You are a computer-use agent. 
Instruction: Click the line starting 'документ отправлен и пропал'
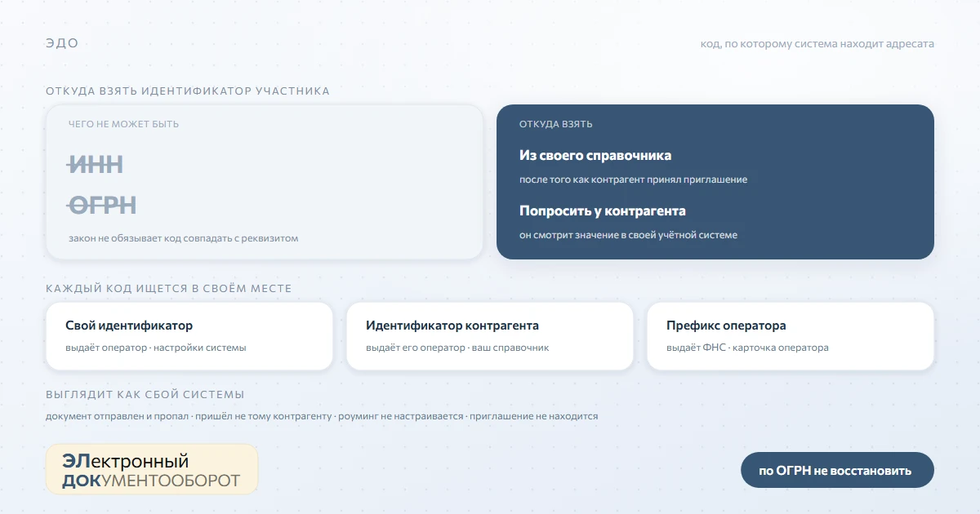(322, 416)
